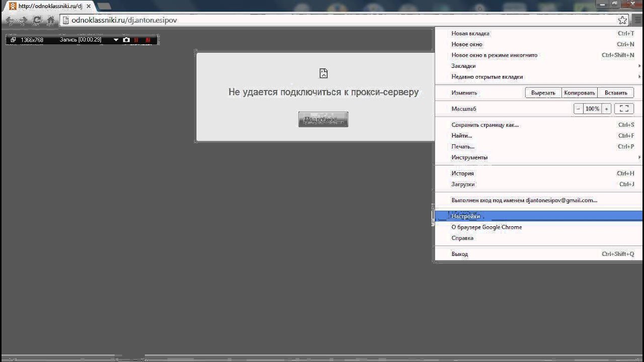This screenshot has width=644, height=362.
Task: Expand the 'Инструменты' submenu
Action: click(538, 157)
